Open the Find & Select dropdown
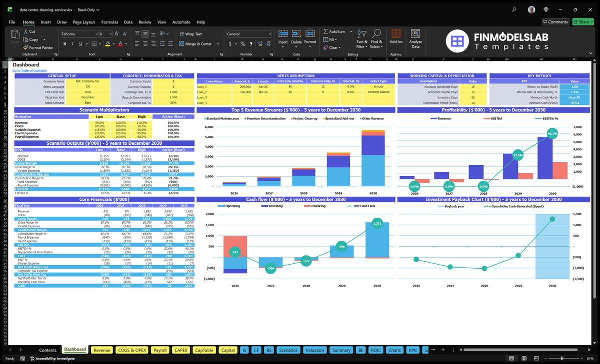The image size is (600, 364). (376, 39)
